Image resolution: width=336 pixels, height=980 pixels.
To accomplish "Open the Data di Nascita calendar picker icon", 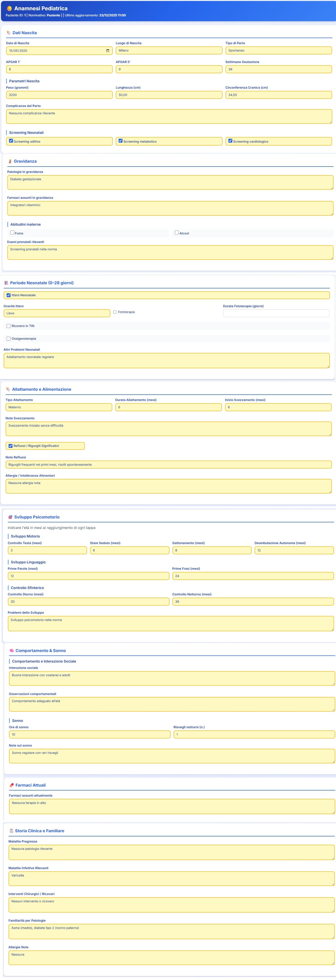I will click(107, 51).
